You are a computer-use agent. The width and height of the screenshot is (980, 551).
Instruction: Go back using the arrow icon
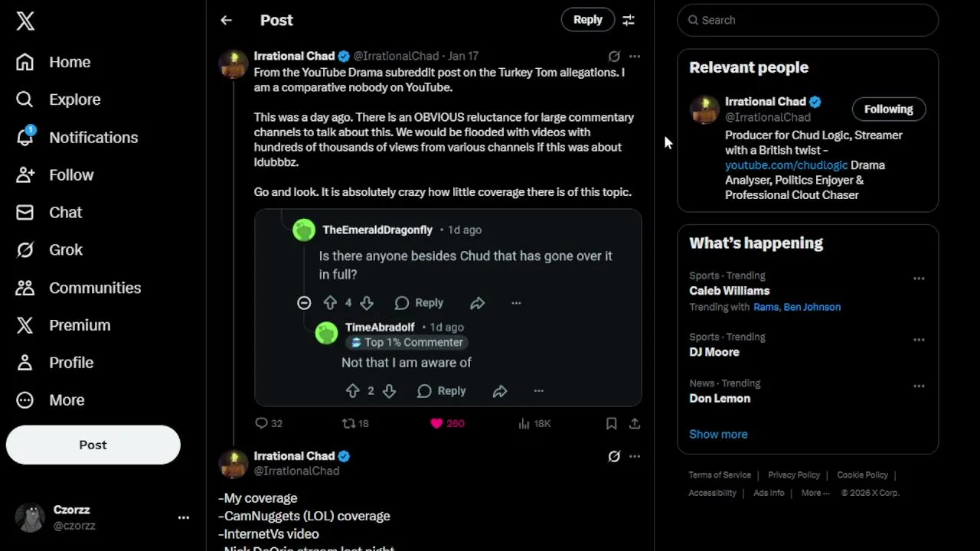(226, 21)
